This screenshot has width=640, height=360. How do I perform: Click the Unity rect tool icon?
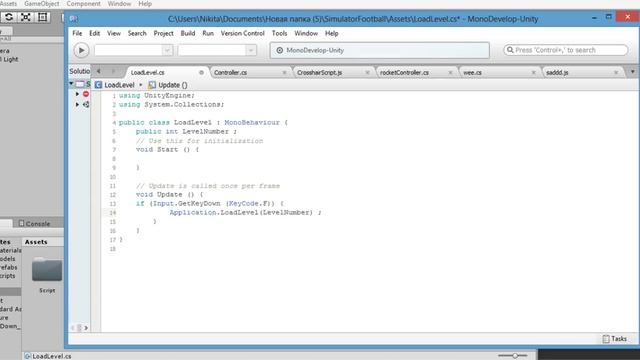coord(42,17)
